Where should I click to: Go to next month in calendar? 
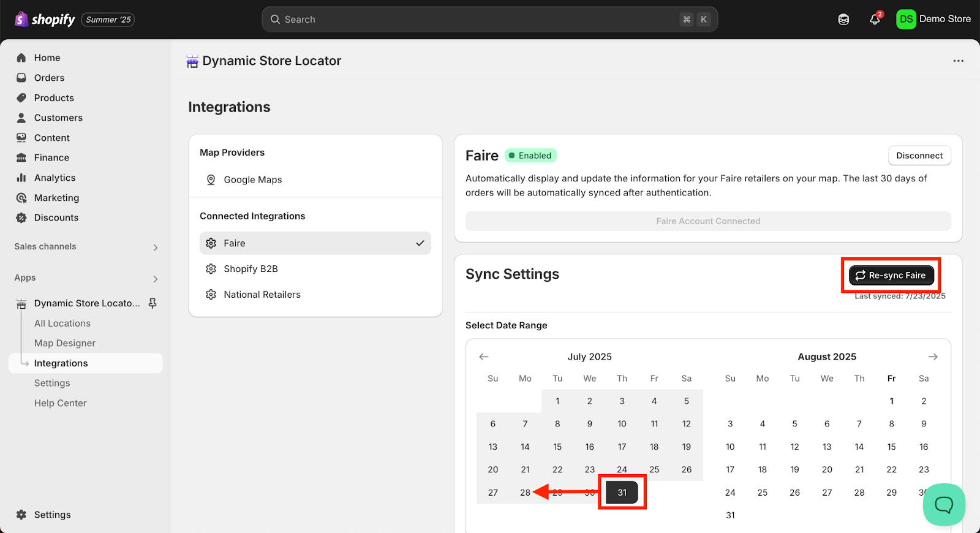(x=933, y=357)
